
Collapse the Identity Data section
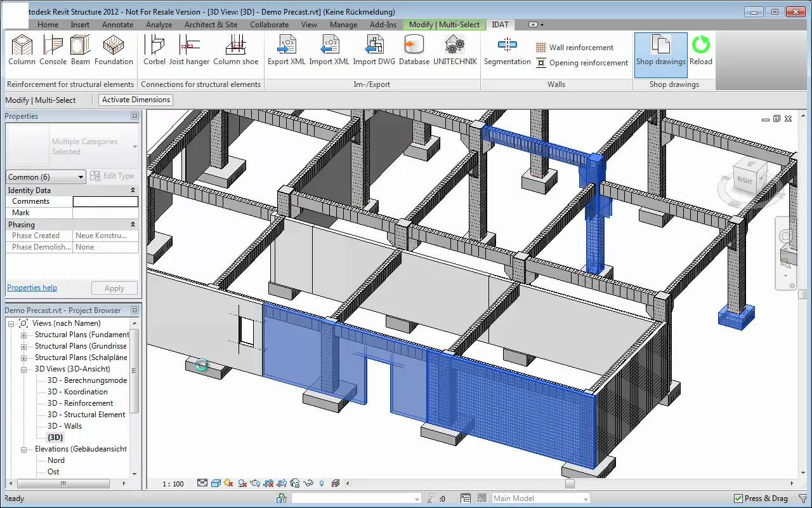133,190
